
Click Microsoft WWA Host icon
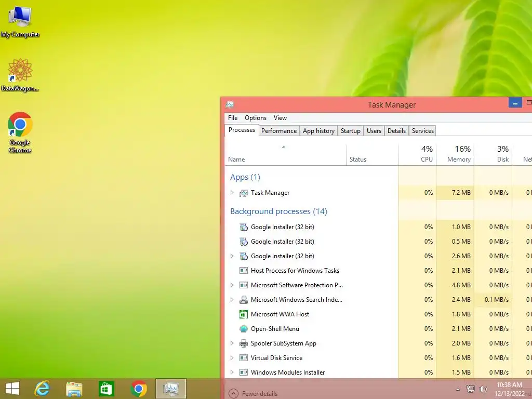[x=243, y=314]
